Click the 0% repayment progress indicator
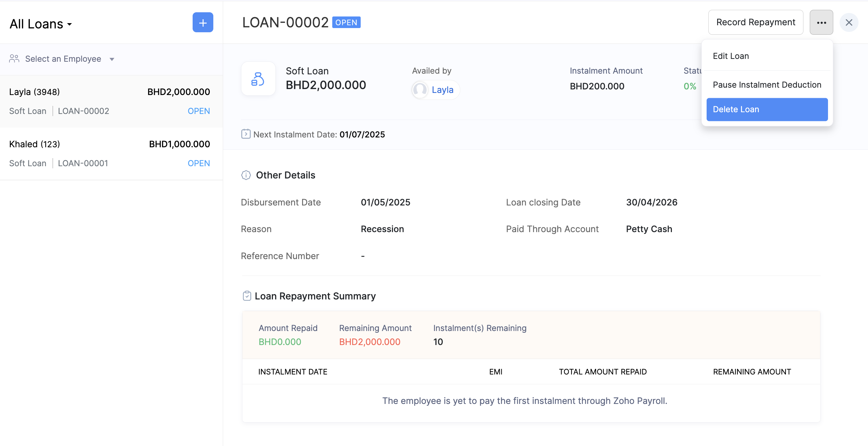868x446 pixels. (690, 86)
